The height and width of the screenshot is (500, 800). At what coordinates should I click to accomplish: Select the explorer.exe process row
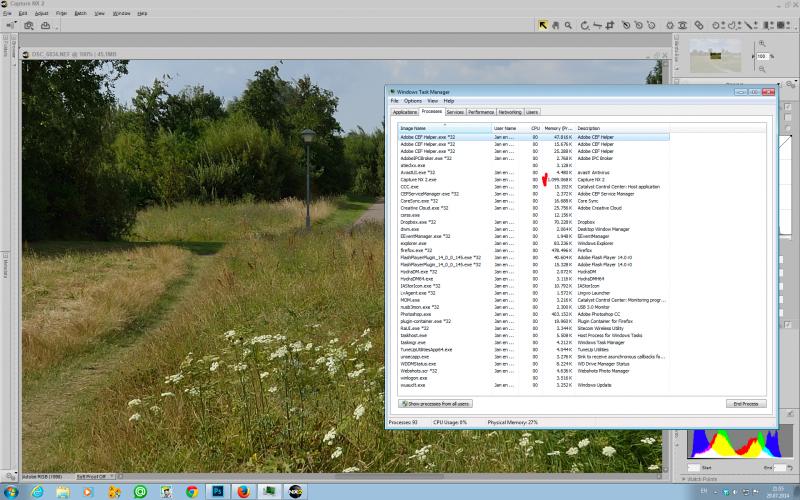click(534, 243)
